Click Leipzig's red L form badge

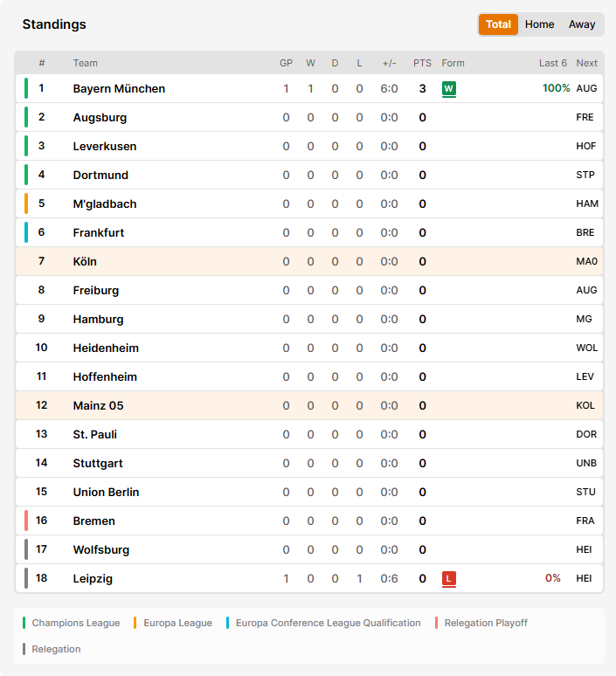tap(448, 578)
